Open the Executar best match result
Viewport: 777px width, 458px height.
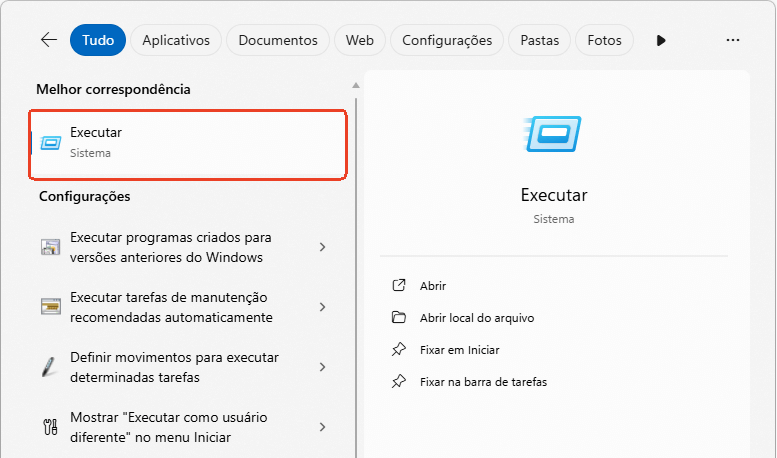[x=188, y=144]
